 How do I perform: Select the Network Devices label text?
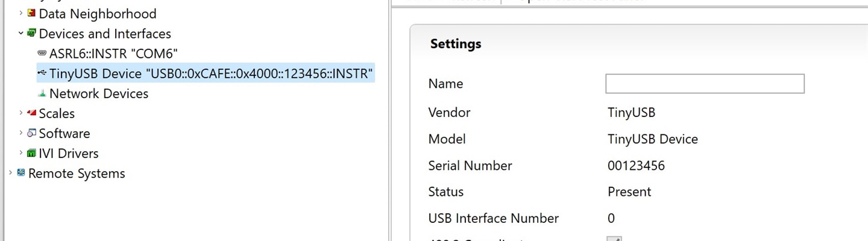tap(99, 93)
